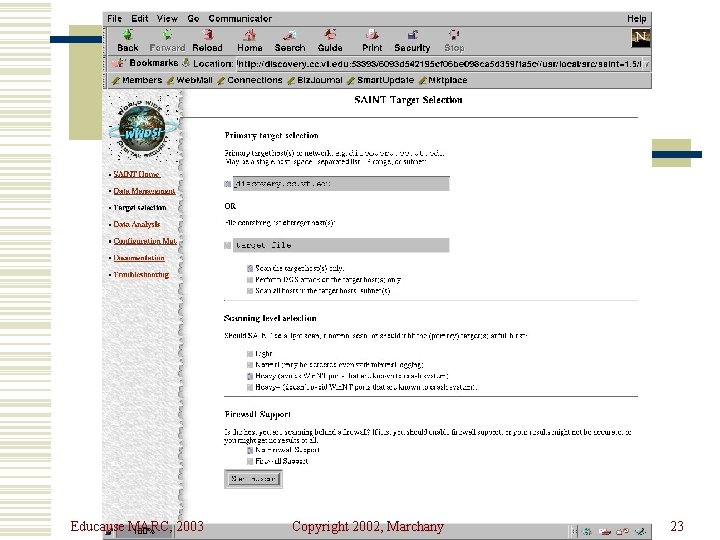The height and width of the screenshot is (540, 720).
Task: Open the Help menu
Action: pyautogui.click(x=636, y=18)
